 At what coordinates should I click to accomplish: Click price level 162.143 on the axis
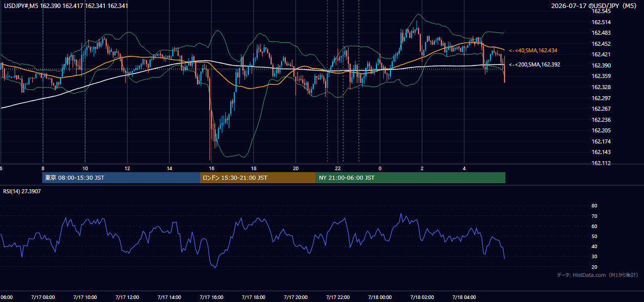pyautogui.click(x=601, y=152)
